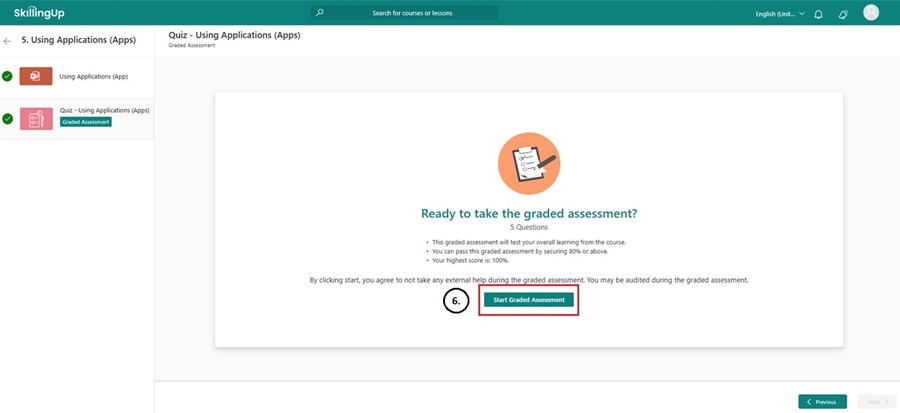Click the completed checkmark beside the Quiz item
This screenshot has width=900, height=413.
7,119
